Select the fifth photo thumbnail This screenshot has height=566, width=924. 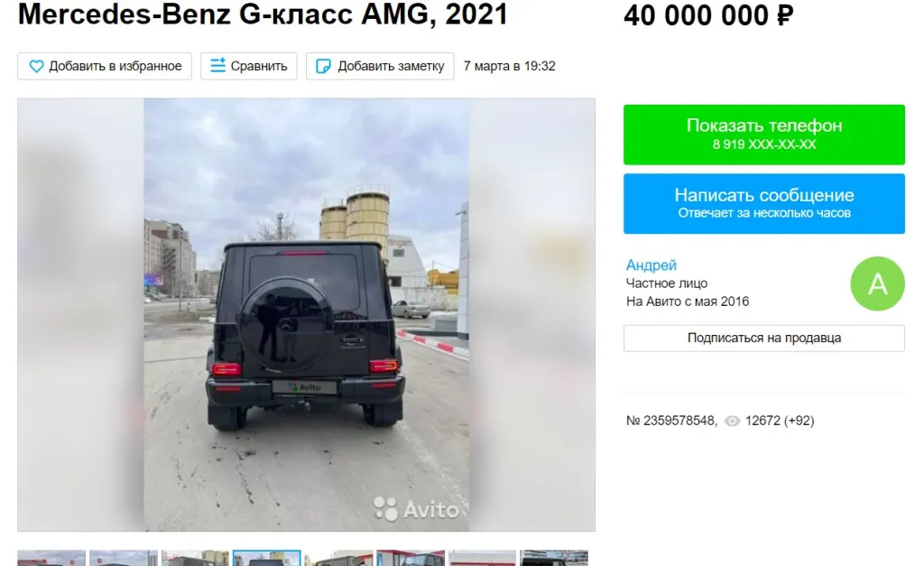(x=339, y=559)
